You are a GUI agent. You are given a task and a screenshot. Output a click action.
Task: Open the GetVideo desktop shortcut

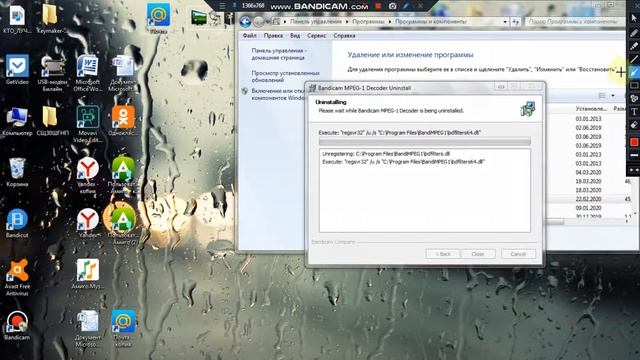17,69
